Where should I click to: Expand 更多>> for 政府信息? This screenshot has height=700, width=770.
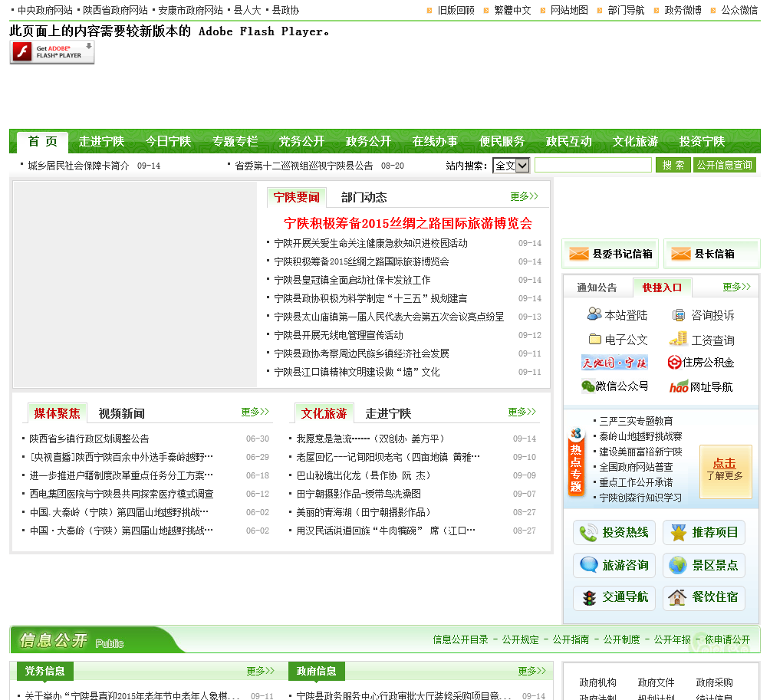(x=531, y=671)
